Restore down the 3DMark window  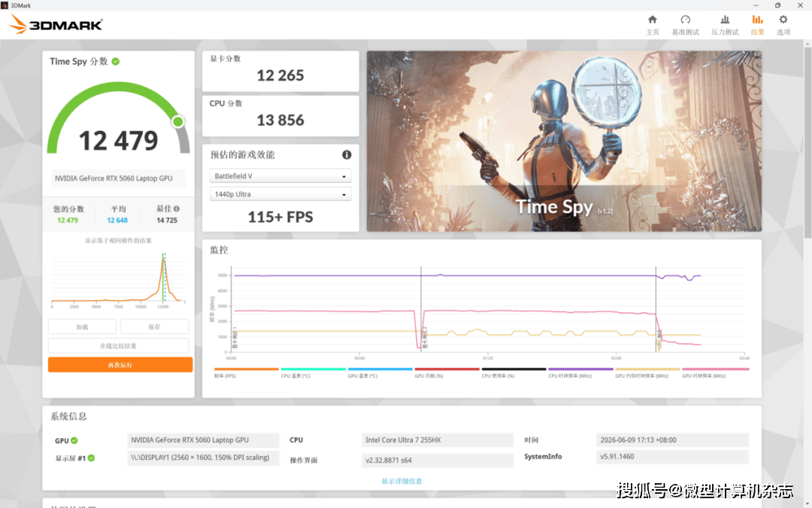click(777, 5)
